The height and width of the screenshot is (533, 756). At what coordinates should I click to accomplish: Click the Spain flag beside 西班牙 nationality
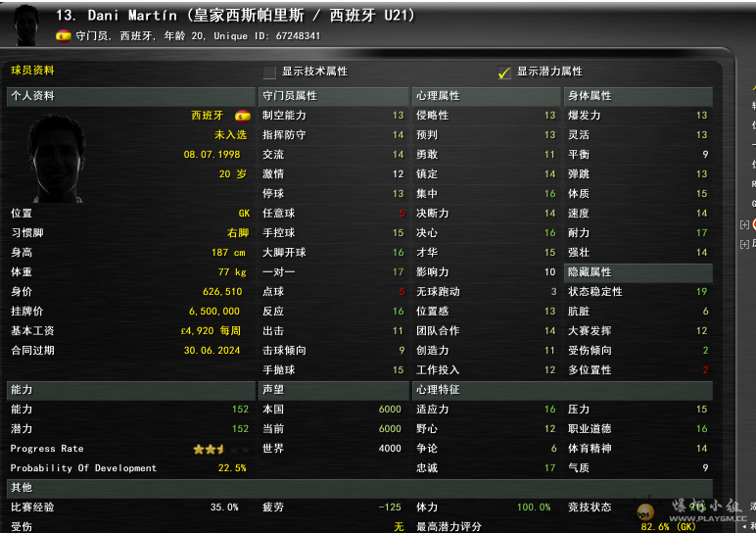[x=243, y=116]
